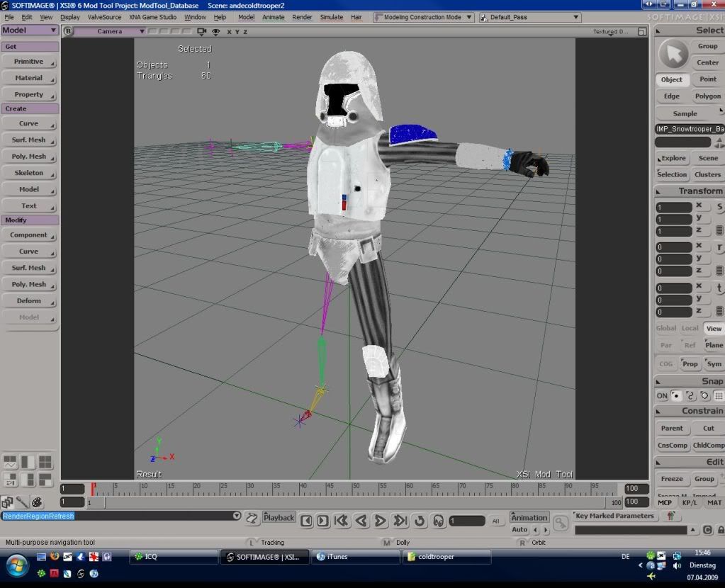This screenshot has width=725, height=588.
Task: Click the translate t transform icon
Action: tap(719, 288)
